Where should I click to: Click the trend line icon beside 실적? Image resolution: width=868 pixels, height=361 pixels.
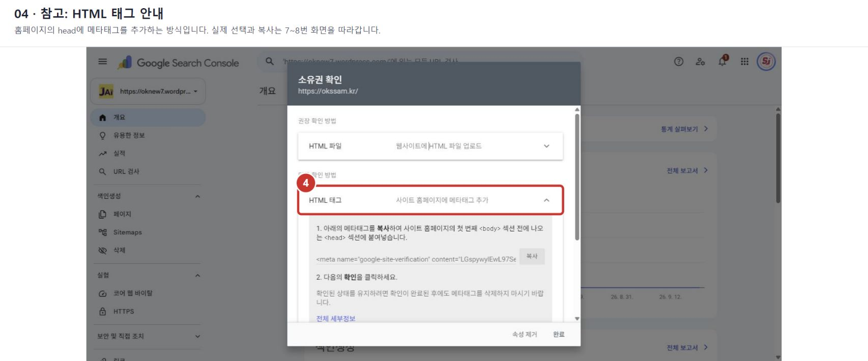pyautogui.click(x=103, y=154)
